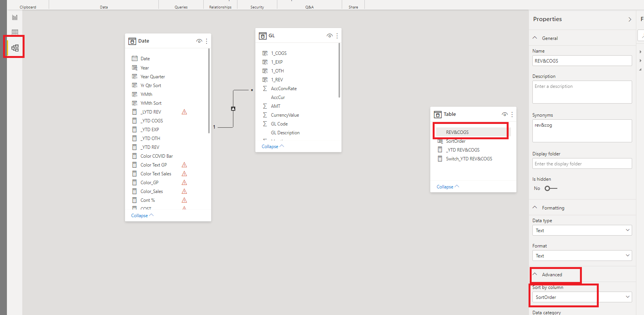Select the Date-GL relationship direction marker
644x315 pixels.
233,109
